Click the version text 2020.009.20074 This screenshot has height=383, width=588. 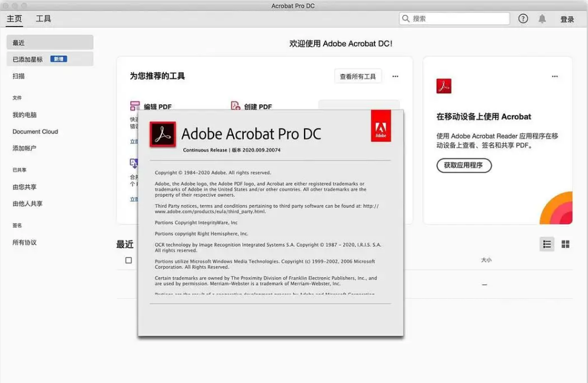click(x=261, y=150)
